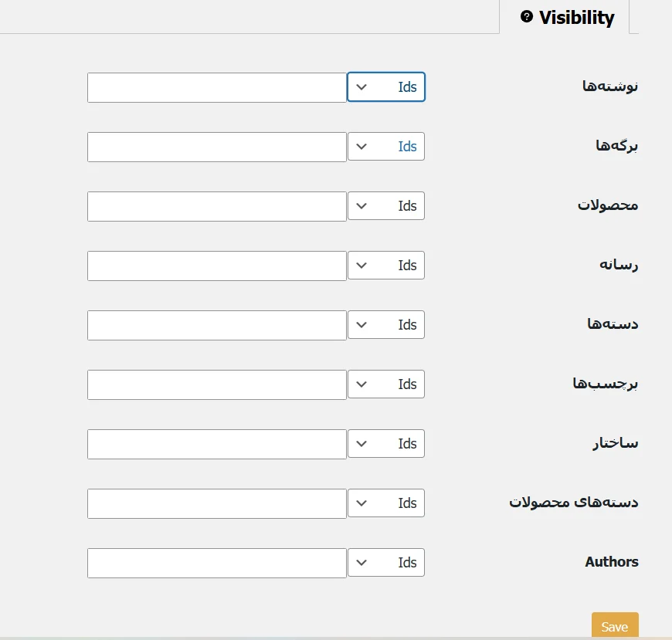Toggle Ids mode for برگه‌ها
Image resolution: width=672 pixels, height=640 pixels.
tap(407, 147)
